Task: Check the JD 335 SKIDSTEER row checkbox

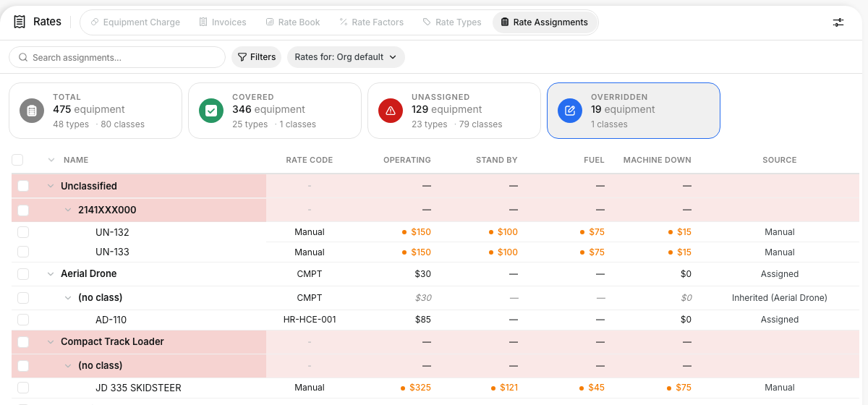Action: pos(23,388)
